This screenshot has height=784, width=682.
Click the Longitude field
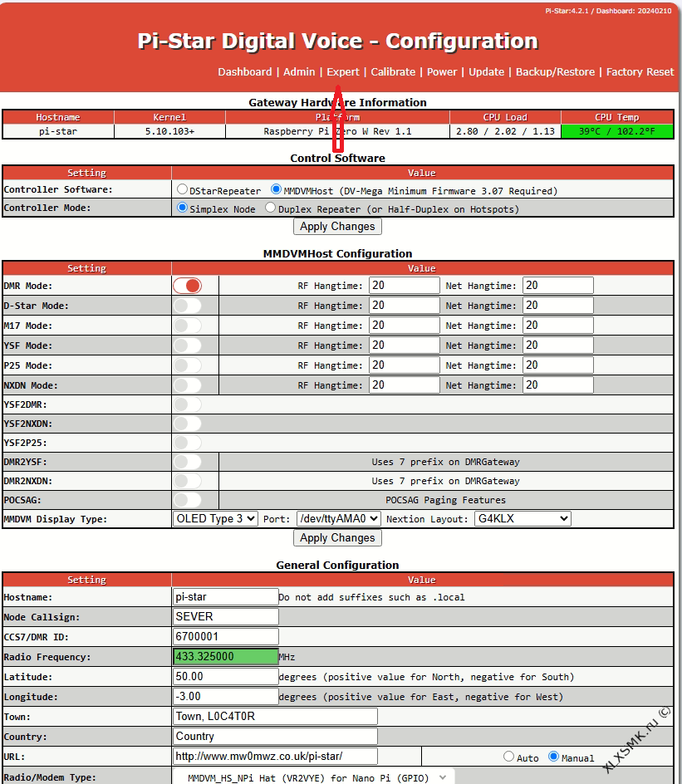(x=225, y=697)
